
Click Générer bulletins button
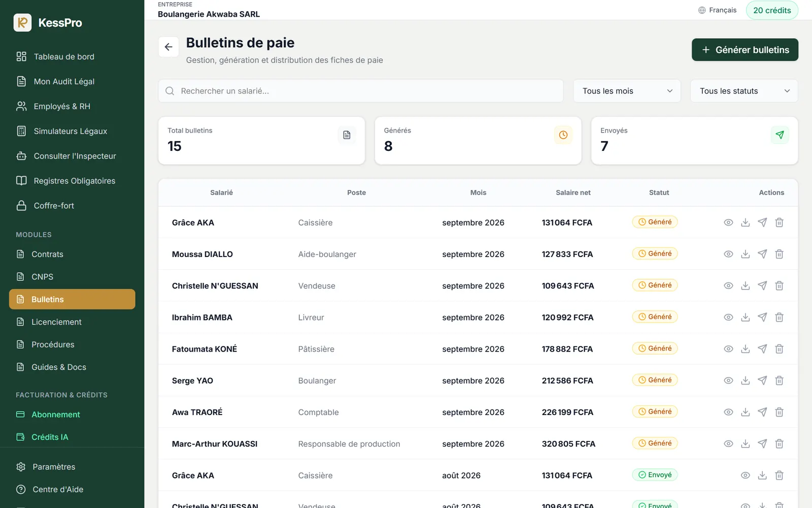(x=745, y=50)
